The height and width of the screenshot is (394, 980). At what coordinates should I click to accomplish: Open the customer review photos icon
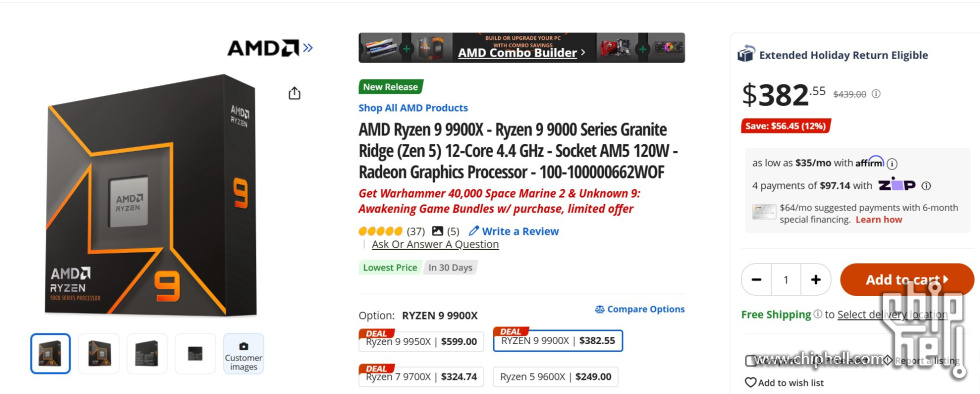[x=438, y=231]
